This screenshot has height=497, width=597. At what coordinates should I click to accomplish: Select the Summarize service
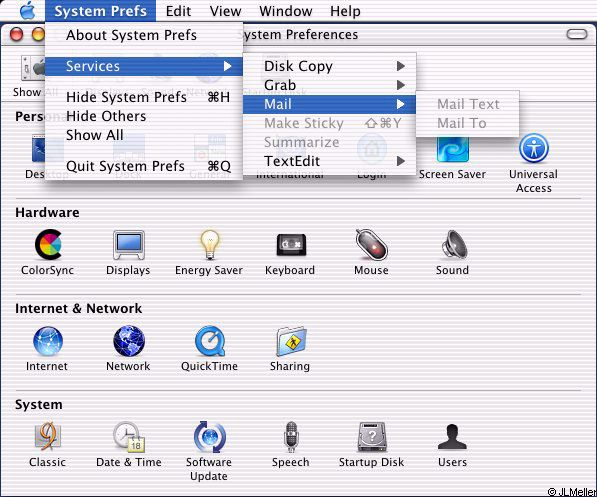[329, 142]
